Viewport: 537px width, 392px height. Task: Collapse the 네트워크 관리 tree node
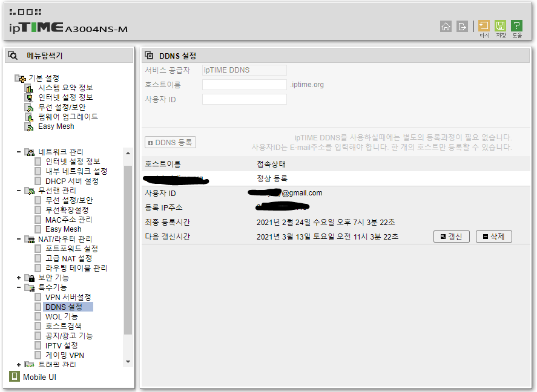click(19, 151)
